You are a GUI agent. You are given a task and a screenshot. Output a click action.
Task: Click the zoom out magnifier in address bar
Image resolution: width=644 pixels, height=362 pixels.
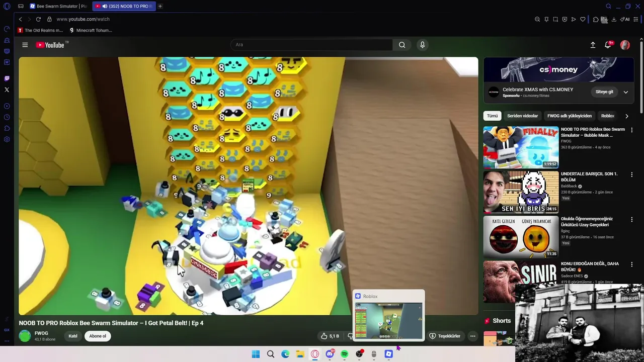(x=537, y=19)
